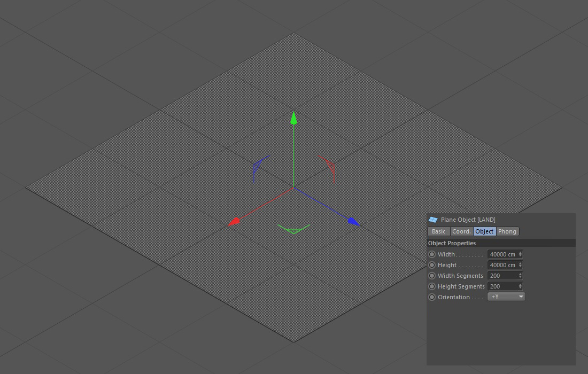Click the red X-axis arrow handle
The image size is (588, 374).
coord(234,221)
